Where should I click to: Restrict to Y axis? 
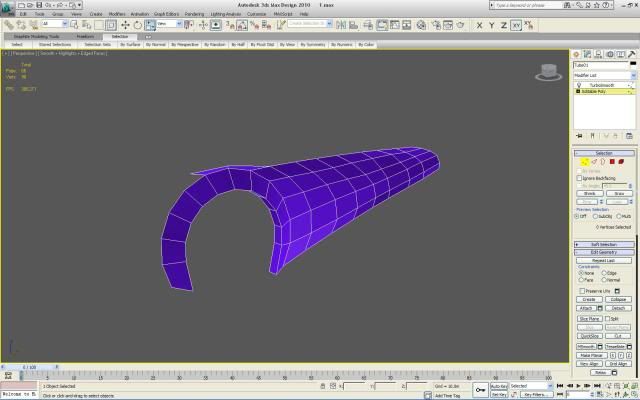pos(491,25)
